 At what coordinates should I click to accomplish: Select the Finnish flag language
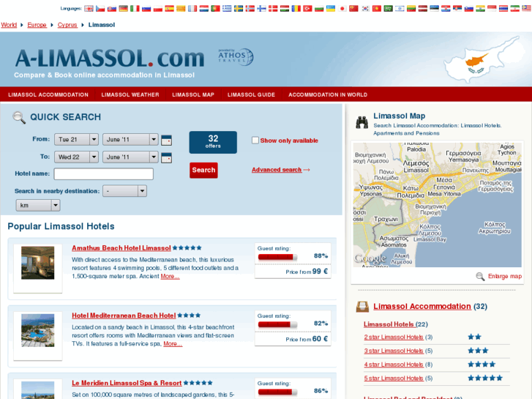coord(261,9)
